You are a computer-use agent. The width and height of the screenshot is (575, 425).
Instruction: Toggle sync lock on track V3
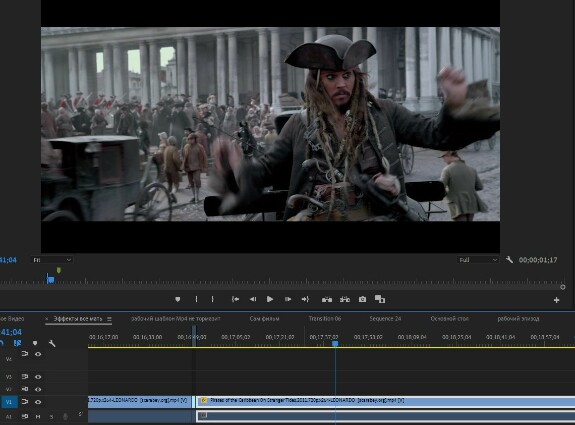25,377
